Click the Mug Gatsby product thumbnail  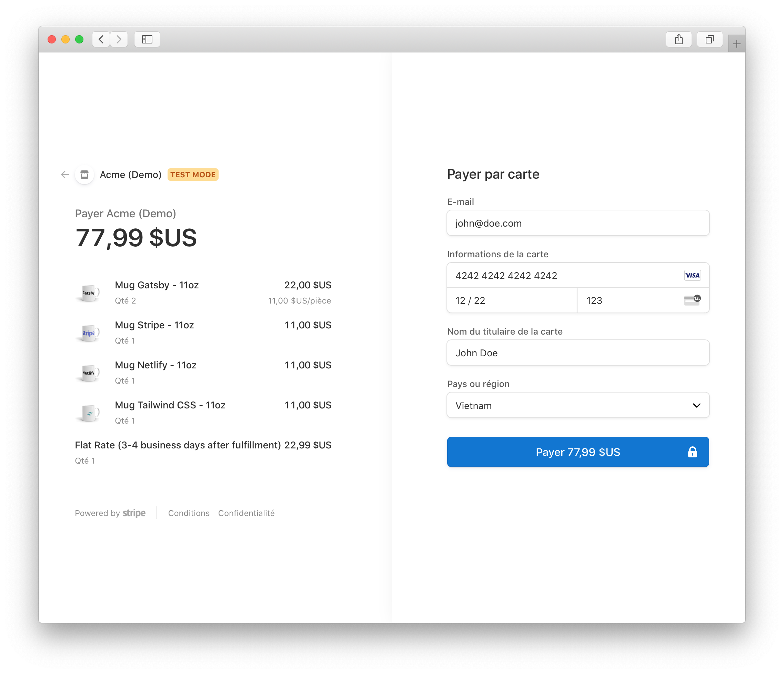[x=88, y=292]
